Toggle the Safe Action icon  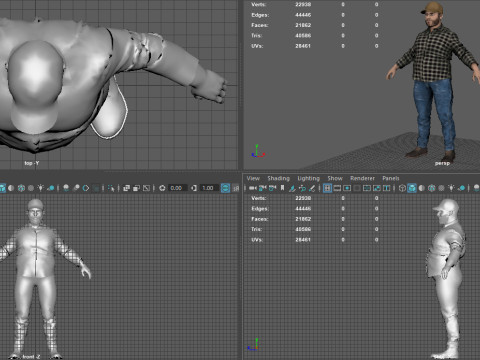pyautogui.click(x=377, y=188)
